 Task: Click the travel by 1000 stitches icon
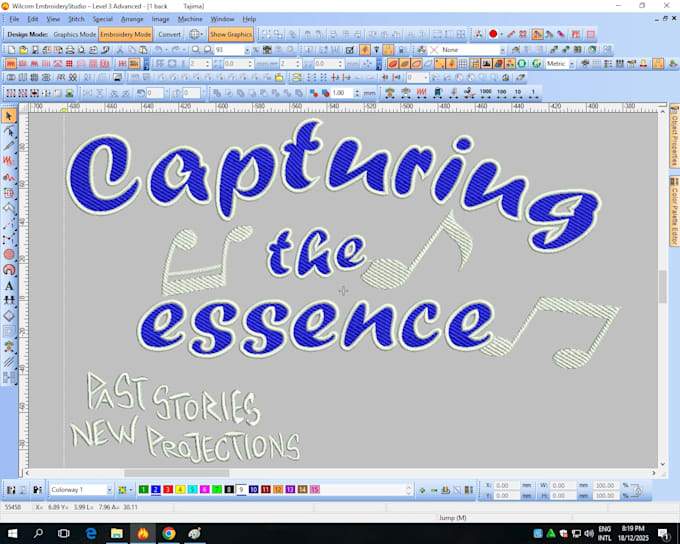(x=485, y=92)
